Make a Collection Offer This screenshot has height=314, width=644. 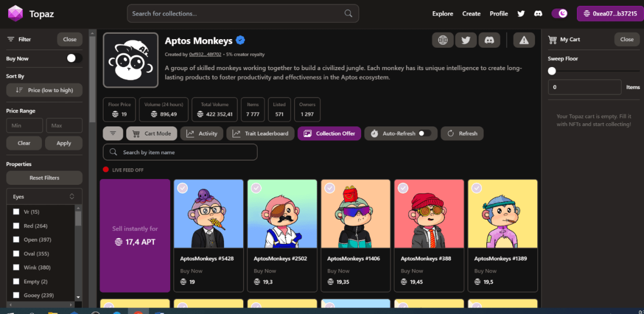point(329,133)
